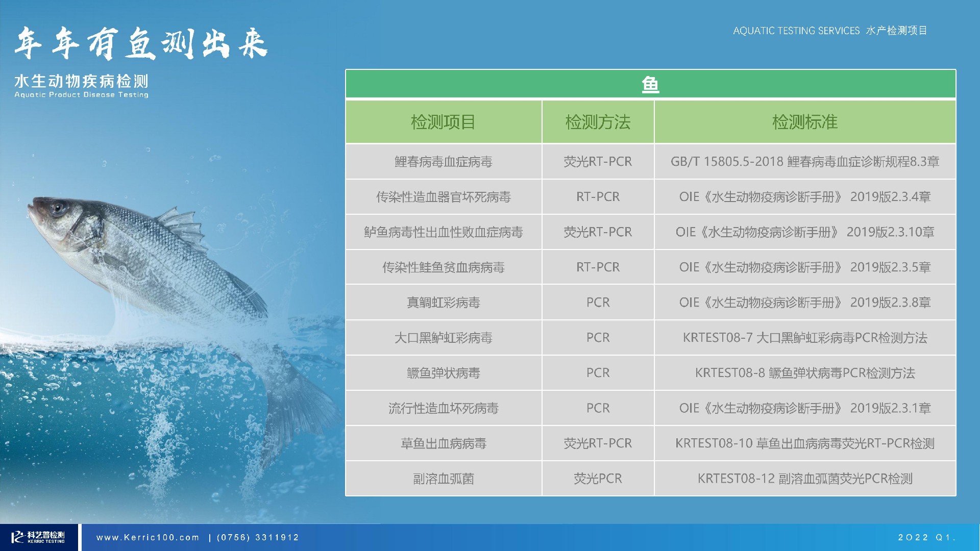980x551 pixels.
Task: Click the AQUATIC TESTING SERVICES header text
Action: [796, 31]
